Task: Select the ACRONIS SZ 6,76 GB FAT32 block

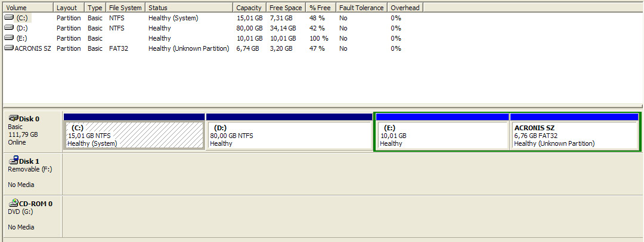Action: [x=574, y=131]
